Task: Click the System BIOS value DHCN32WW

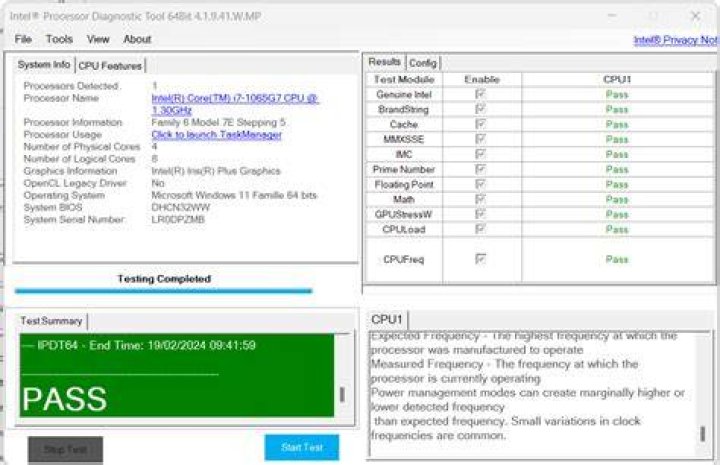Action: click(180, 207)
